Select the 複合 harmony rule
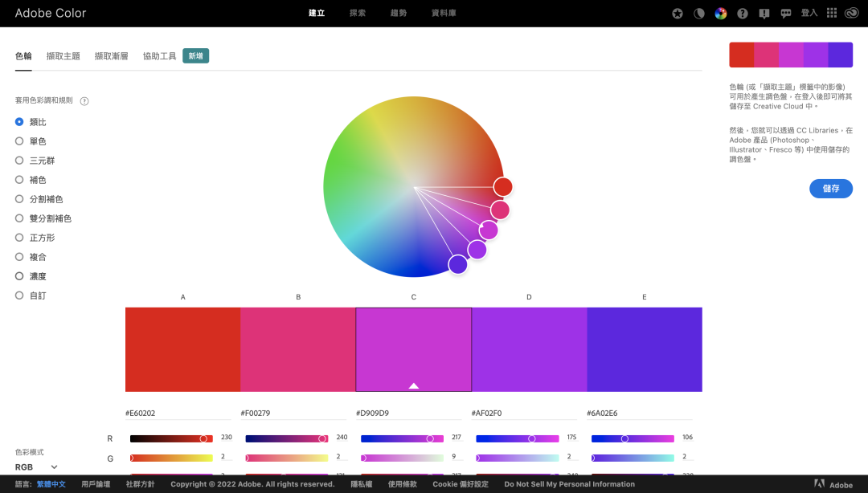The image size is (868, 493). tap(31, 257)
